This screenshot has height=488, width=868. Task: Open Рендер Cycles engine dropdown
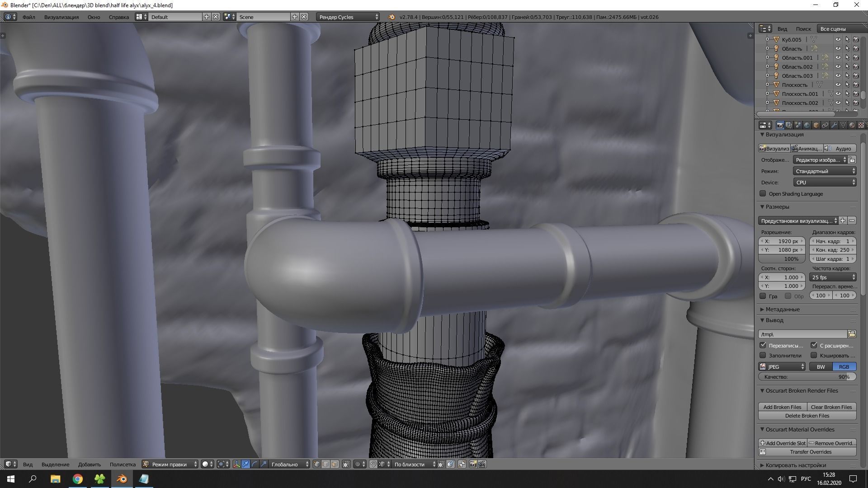pyautogui.click(x=348, y=17)
